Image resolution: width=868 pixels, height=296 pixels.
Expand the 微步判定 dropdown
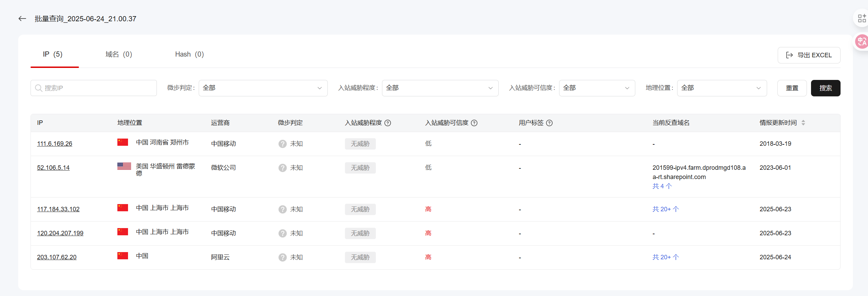(263, 88)
